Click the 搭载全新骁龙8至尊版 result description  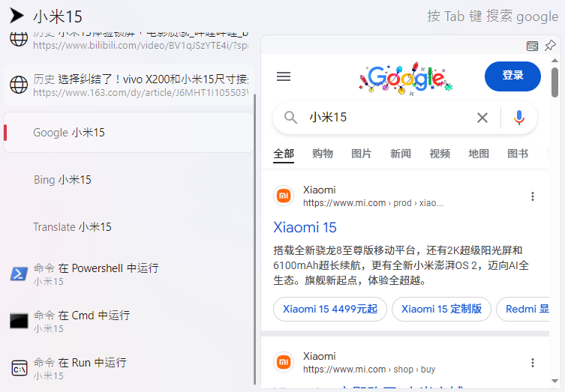coord(401,265)
